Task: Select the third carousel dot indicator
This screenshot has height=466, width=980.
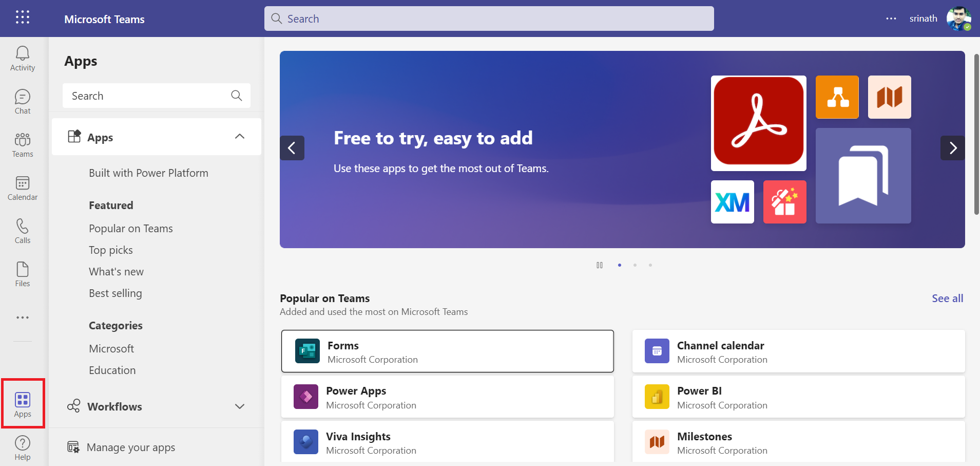Action: coord(650,265)
